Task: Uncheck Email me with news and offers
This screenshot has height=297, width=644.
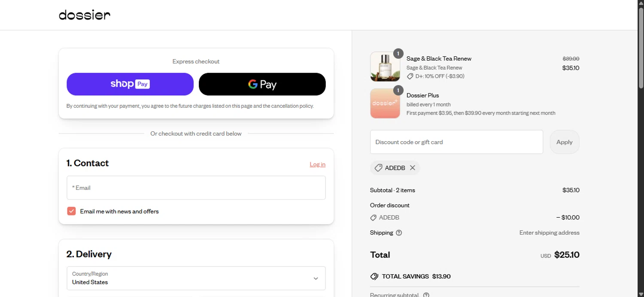Action: pyautogui.click(x=71, y=211)
